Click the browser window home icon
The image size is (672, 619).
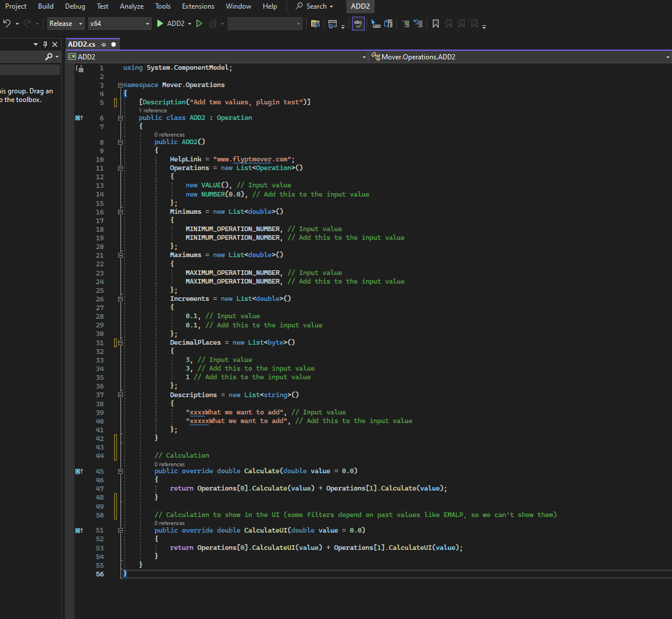(x=332, y=24)
